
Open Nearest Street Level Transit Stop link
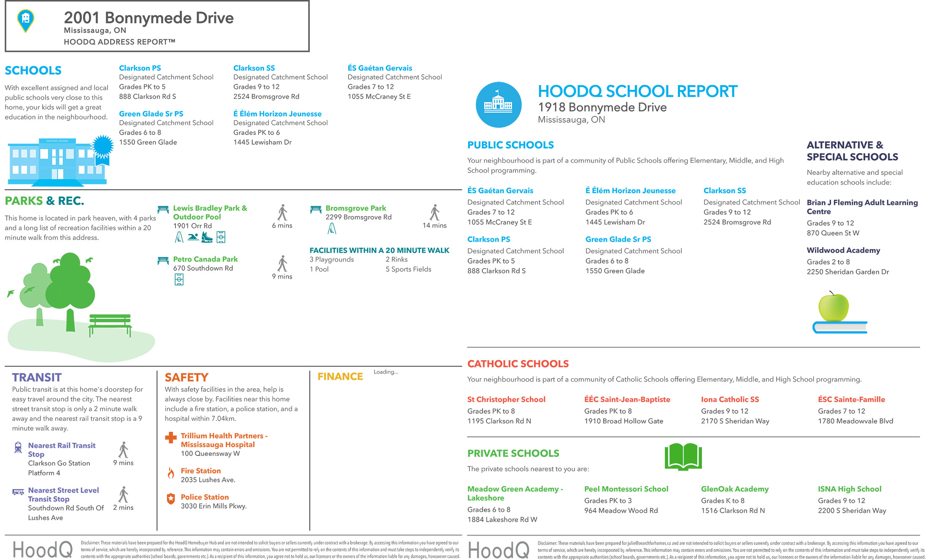[63, 495]
